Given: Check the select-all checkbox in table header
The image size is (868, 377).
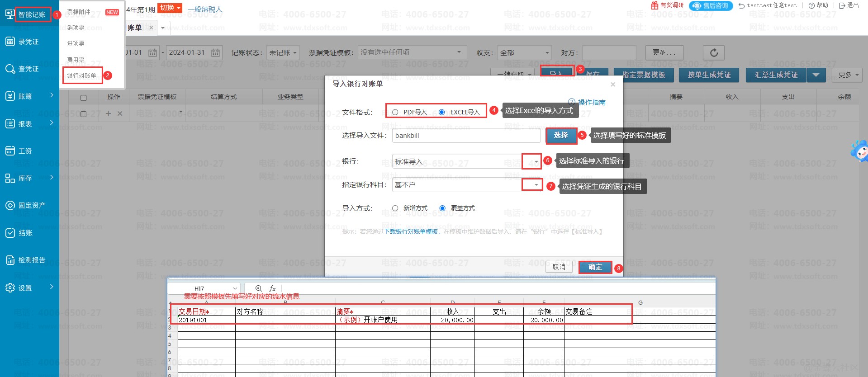Looking at the screenshot, I should [x=83, y=98].
